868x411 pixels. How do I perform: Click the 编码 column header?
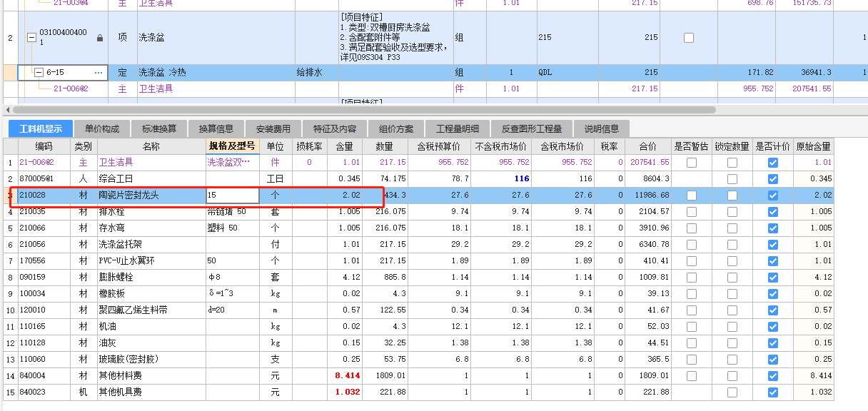(x=44, y=146)
